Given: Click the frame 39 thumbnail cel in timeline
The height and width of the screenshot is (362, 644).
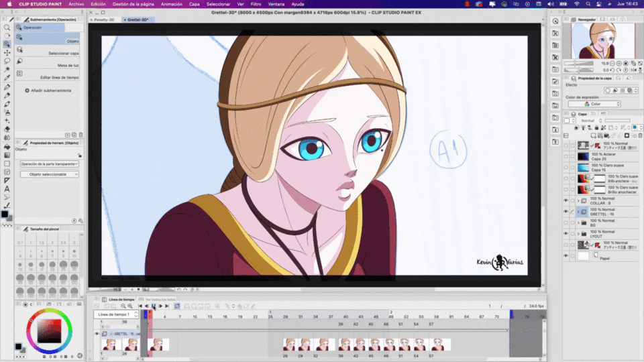Looking at the screenshot, I should pyautogui.click(x=345, y=345).
